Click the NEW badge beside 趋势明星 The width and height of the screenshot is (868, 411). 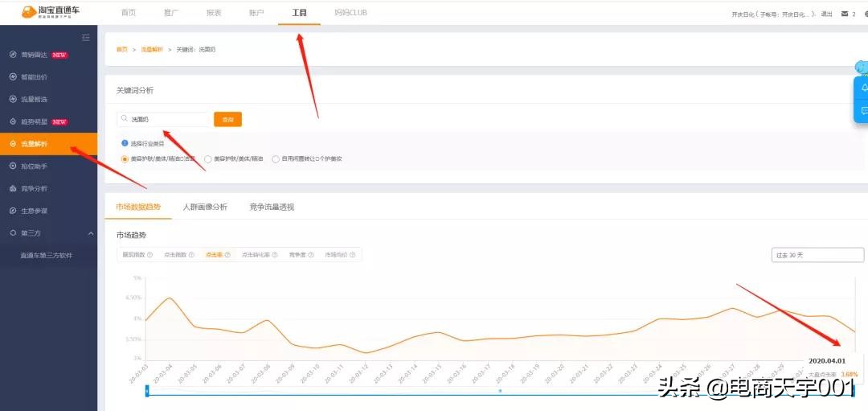coord(59,122)
